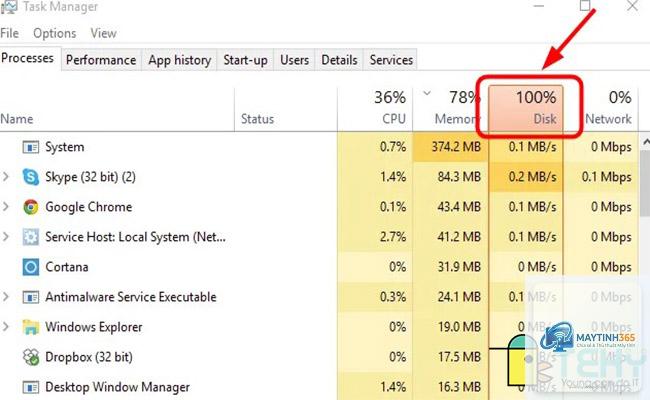
Task: Click the System process icon
Action: 31,147
